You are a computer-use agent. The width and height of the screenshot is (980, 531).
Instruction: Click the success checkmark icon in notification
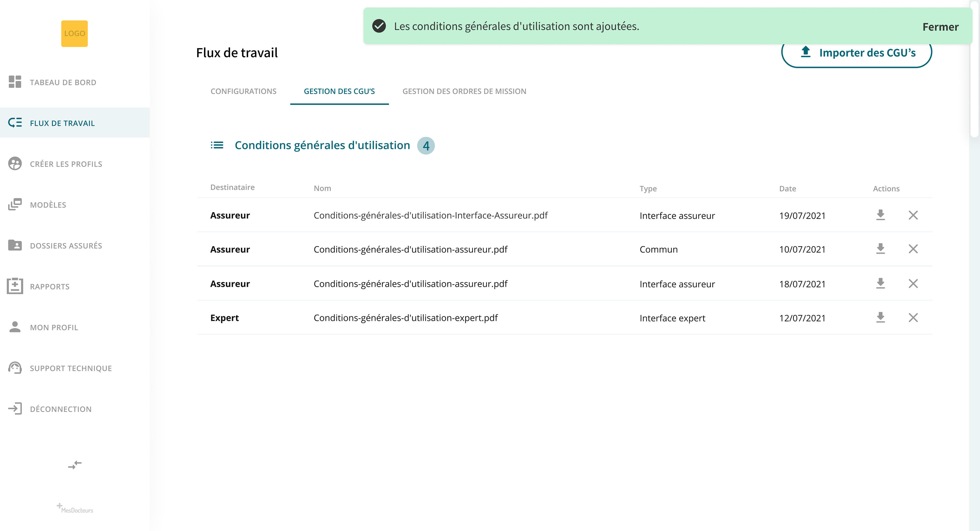(x=379, y=26)
